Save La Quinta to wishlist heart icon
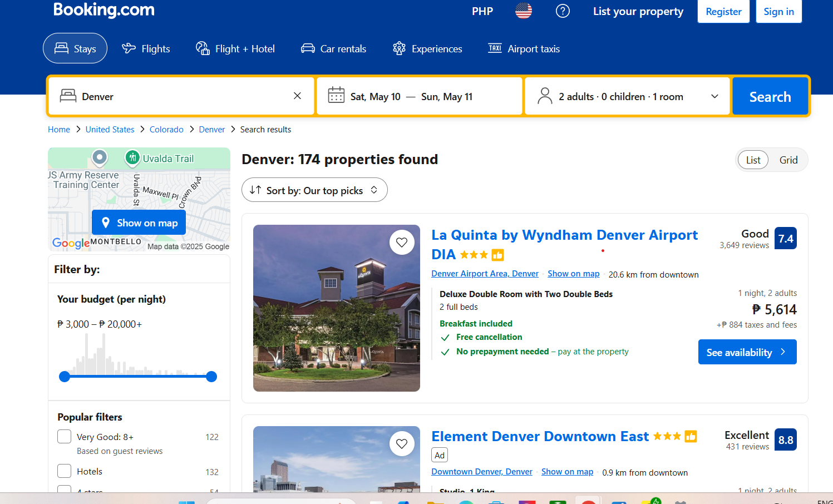This screenshot has height=504, width=833. (x=402, y=242)
